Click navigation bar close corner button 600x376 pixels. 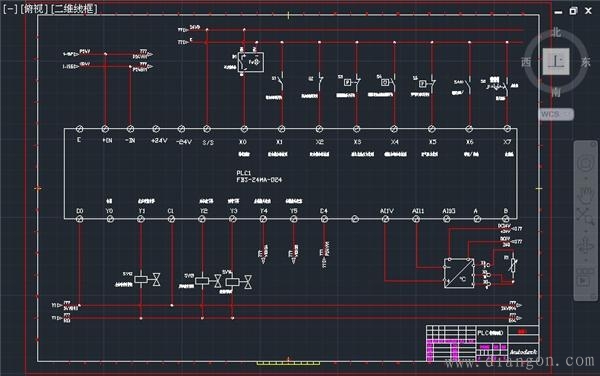click(x=593, y=144)
